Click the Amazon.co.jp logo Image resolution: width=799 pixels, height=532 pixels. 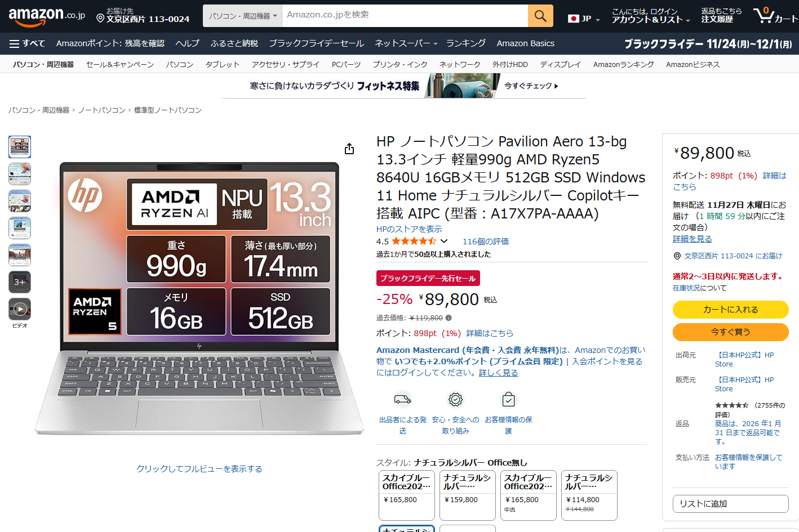[x=47, y=16]
